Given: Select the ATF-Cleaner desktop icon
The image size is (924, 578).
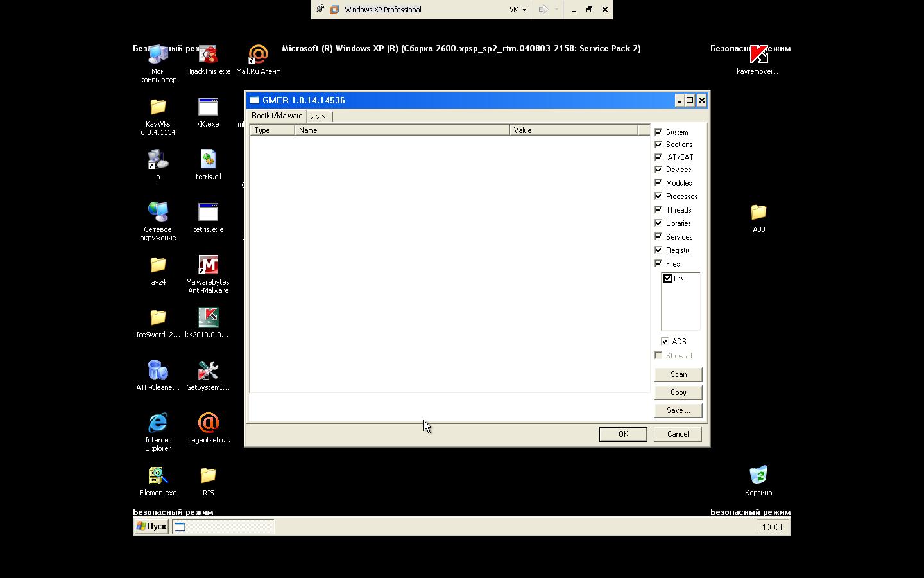Looking at the screenshot, I should [158, 371].
